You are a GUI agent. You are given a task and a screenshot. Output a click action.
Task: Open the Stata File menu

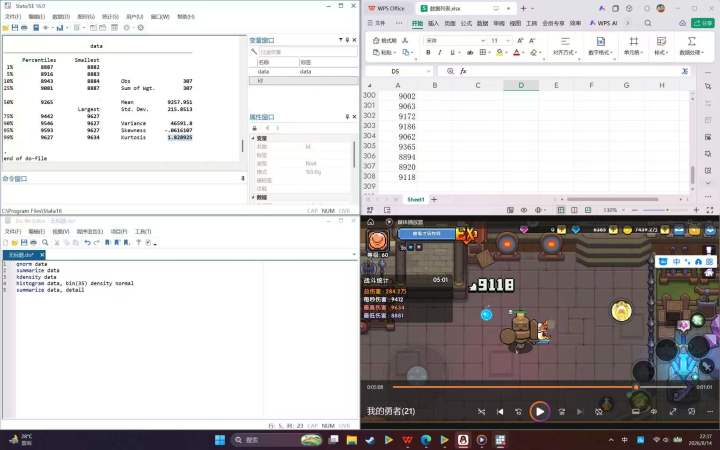[13, 17]
